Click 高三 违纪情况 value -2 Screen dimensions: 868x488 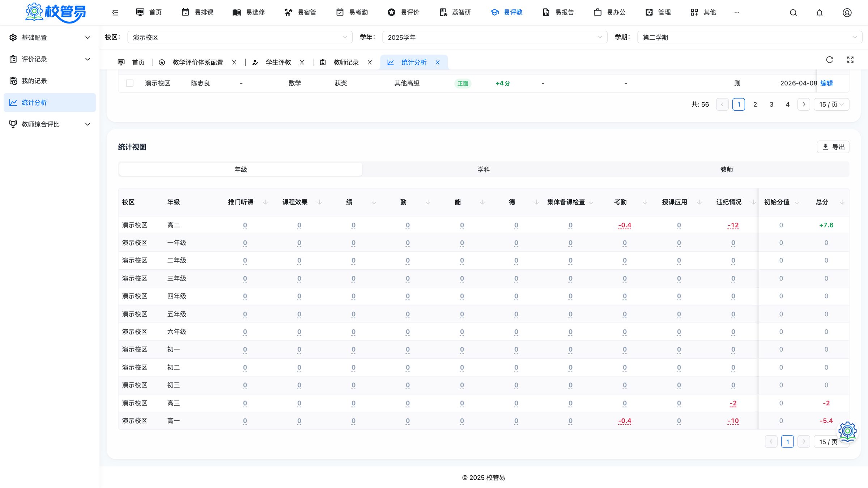coord(733,403)
